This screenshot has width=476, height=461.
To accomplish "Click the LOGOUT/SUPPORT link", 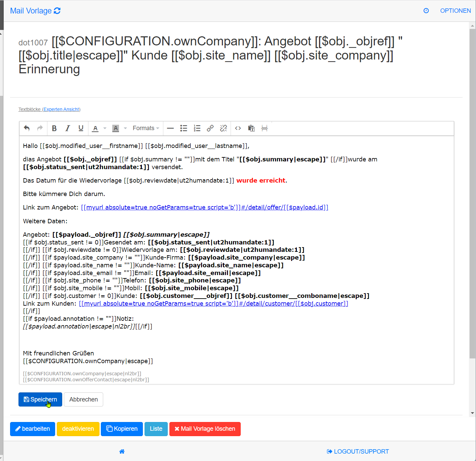I will coord(358,452).
